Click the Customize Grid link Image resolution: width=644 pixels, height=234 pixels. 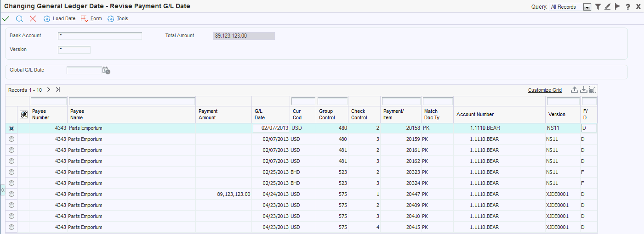545,90
